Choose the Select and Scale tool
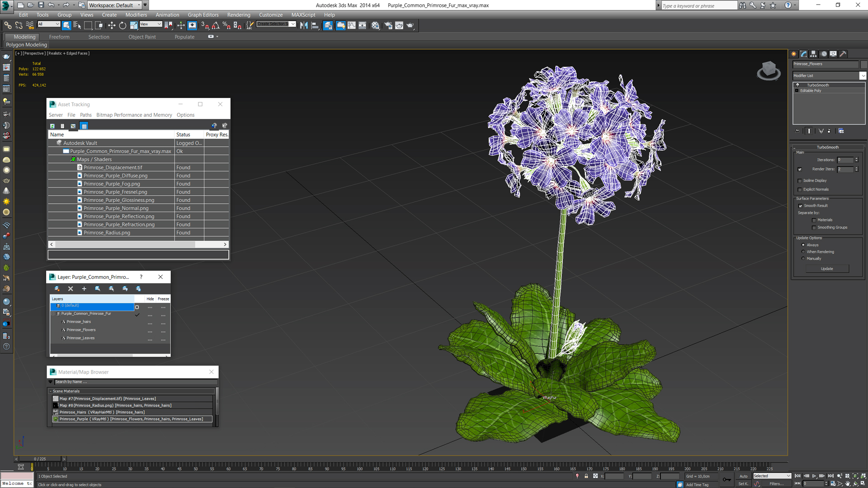 (134, 25)
